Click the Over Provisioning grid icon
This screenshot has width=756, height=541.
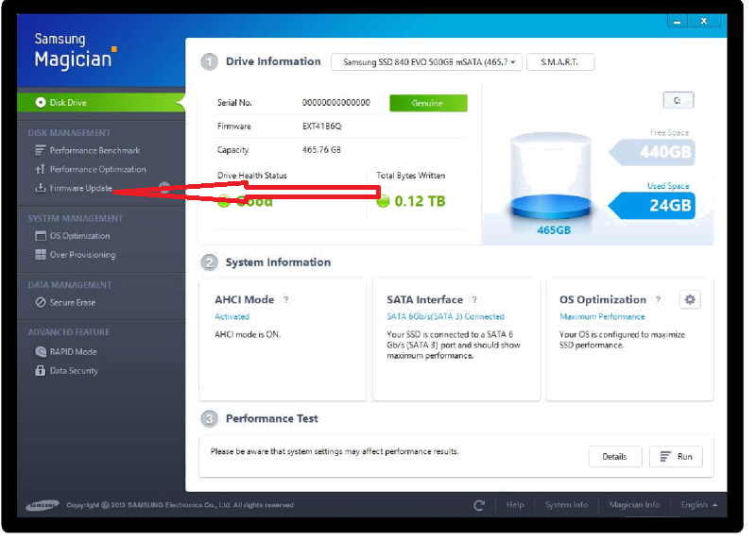tap(41, 254)
